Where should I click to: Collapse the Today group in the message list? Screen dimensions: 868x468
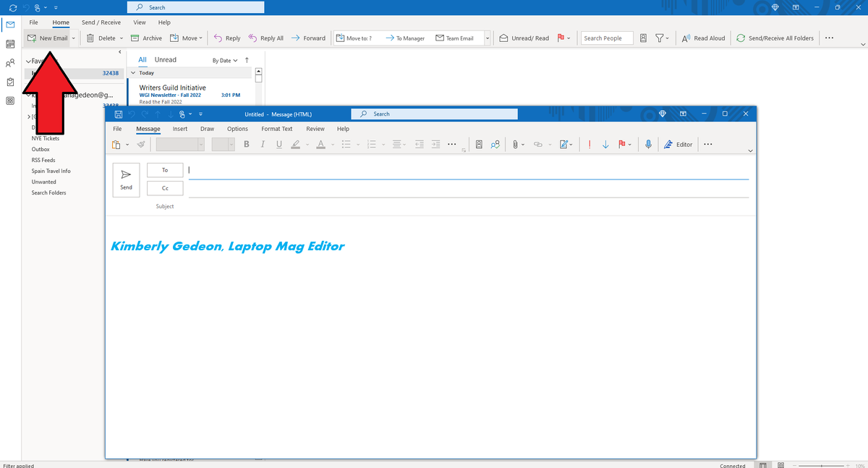(x=133, y=72)
